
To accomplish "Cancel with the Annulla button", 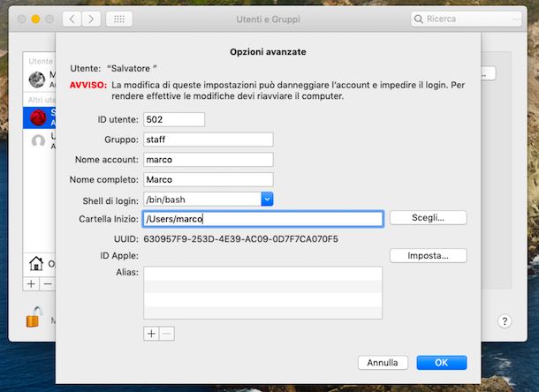I will click(x=383, y=363).
